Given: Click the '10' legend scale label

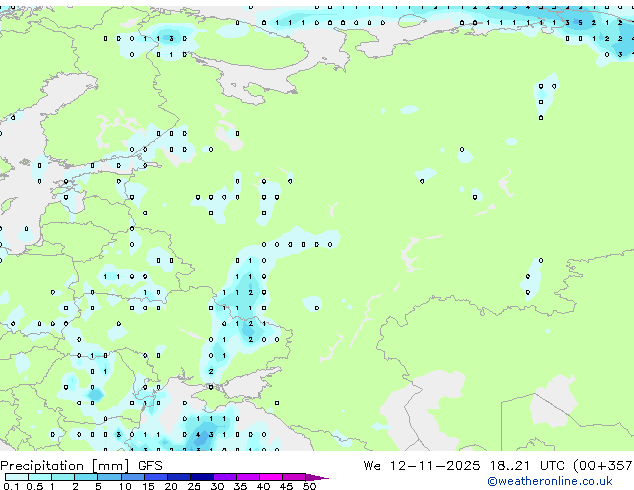Looking at the screenshot, I should [125, 486].
